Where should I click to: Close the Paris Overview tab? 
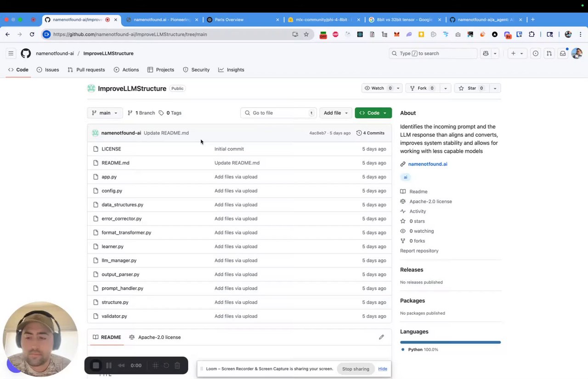[x=277, y=20]
